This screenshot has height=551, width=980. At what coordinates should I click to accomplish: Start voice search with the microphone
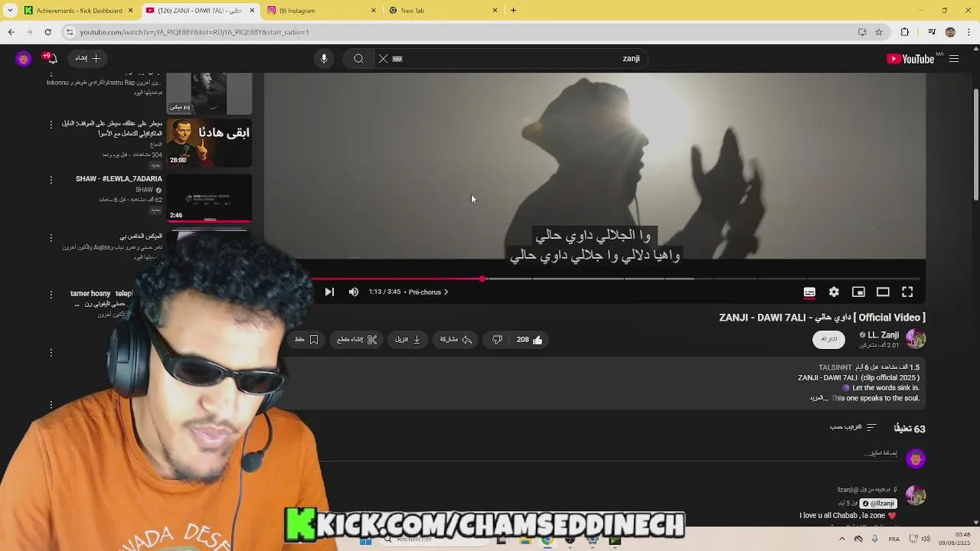[324, 59]
